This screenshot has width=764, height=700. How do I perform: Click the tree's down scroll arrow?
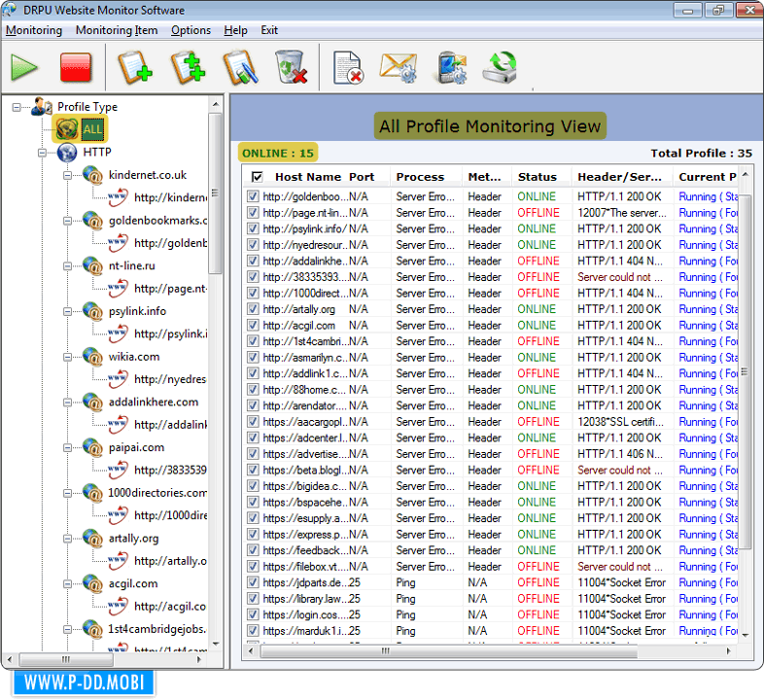[x=216, y=644]
